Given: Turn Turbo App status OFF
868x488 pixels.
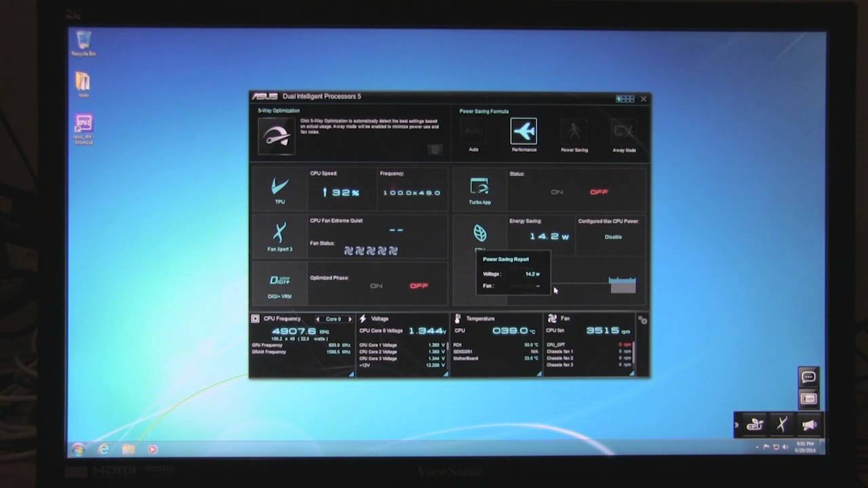Looking at the screenshot, I should 599,192.
